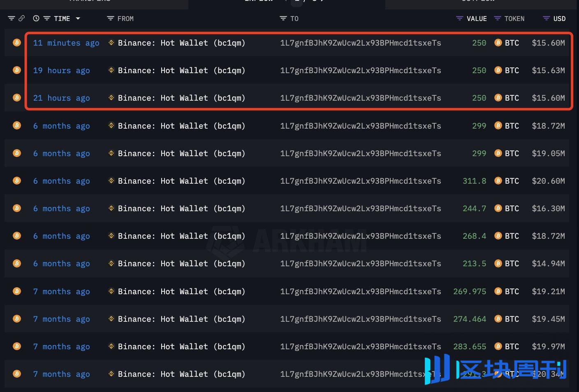Open the TOKEN column filter icon
This screenshot has height=392, width=579.
498,18
